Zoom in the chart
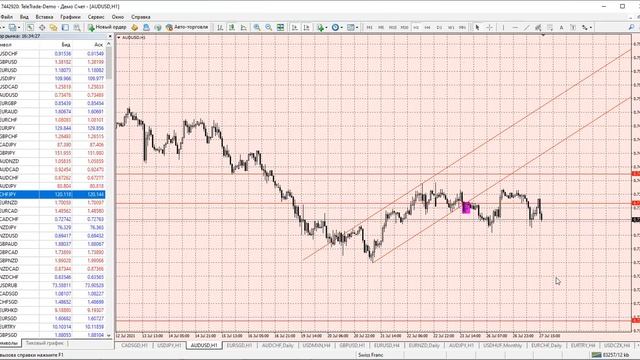Image resolution: width=640 pixels, height=360 pixels. [x=257, y=27]
